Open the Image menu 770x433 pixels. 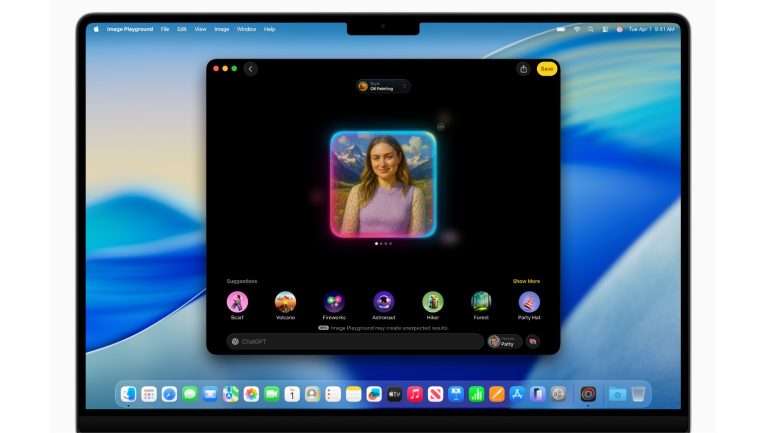point(221,29)
